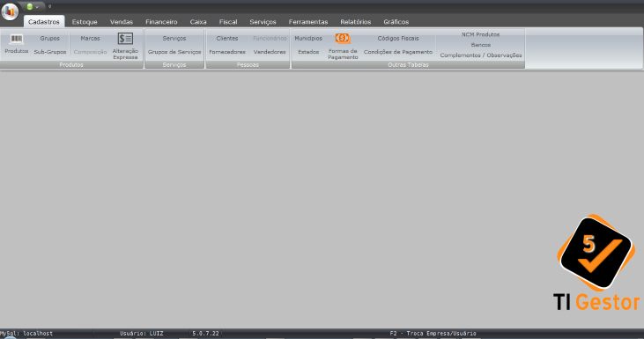Open Fornecedores registration
This screenshot has width=644, height=339.
click(x=227, y=52)
